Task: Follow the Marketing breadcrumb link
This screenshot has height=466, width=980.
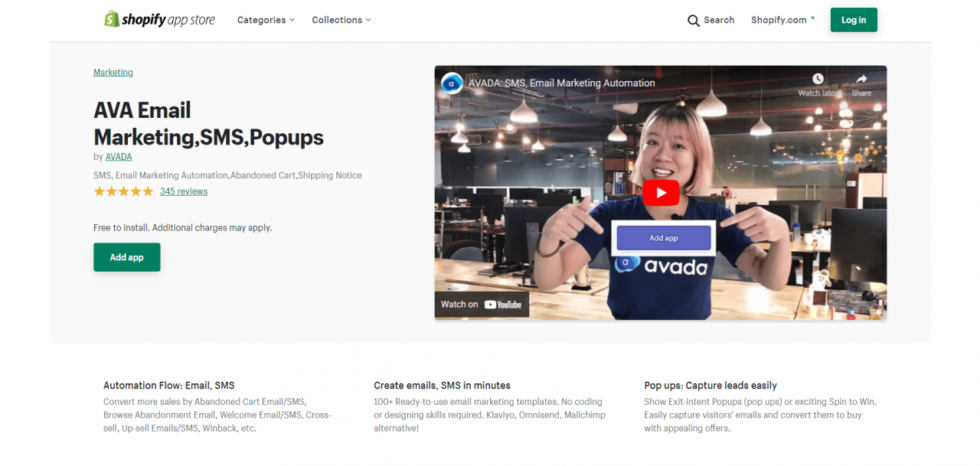Action: point(113,73)
